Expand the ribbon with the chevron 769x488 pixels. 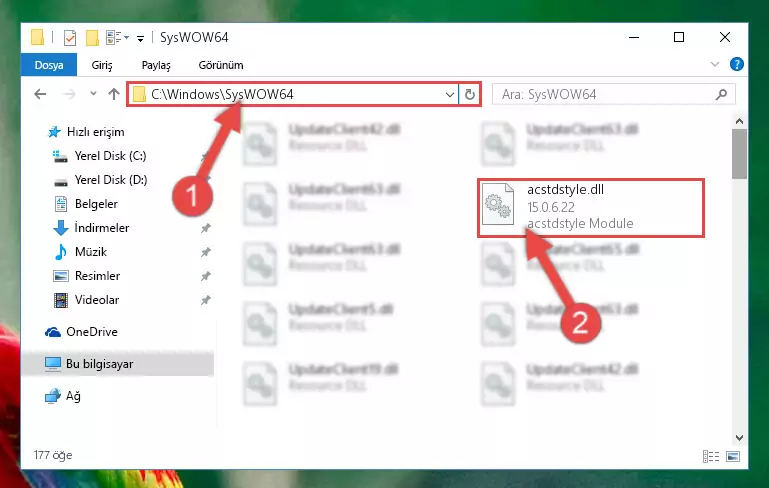(x=715, y=64)
